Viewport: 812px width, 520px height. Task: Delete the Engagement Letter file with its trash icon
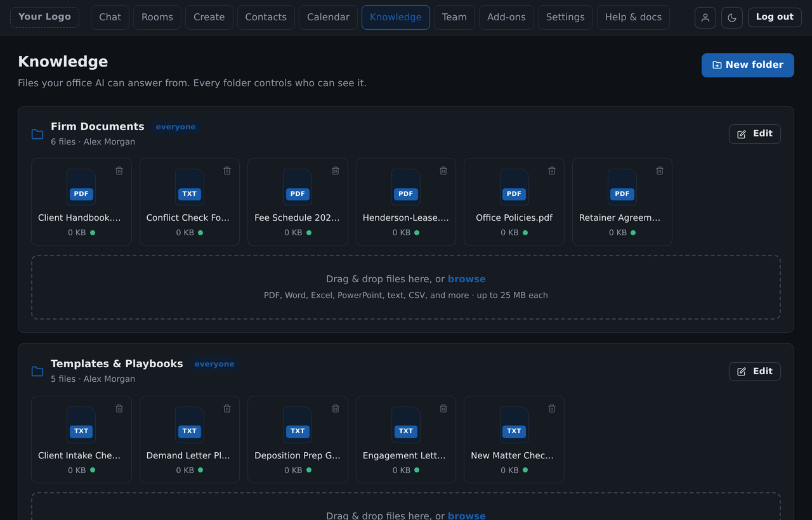[443, 408]
